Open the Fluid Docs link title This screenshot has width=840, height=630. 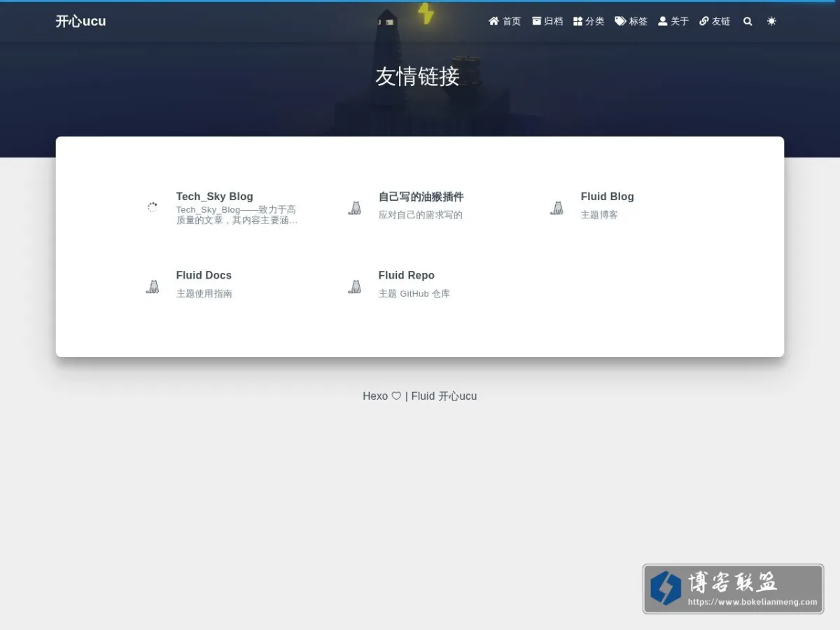[x=204, y=275]
